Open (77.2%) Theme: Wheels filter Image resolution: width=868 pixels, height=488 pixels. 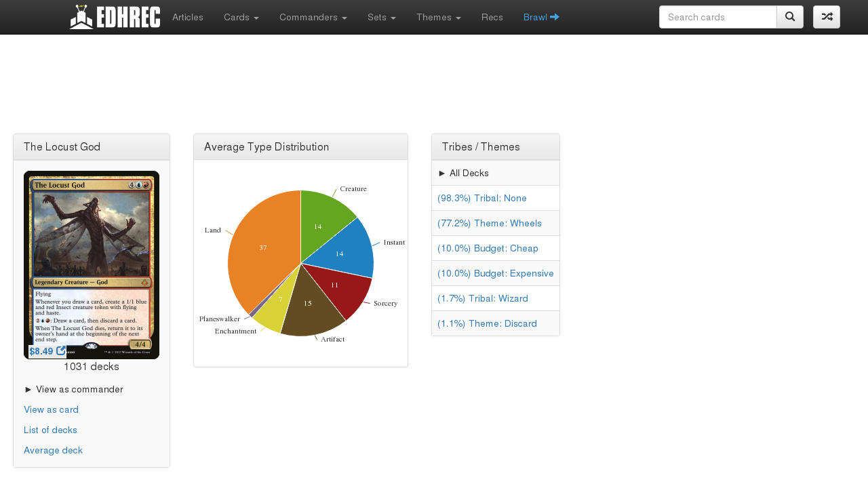point(496,223)
